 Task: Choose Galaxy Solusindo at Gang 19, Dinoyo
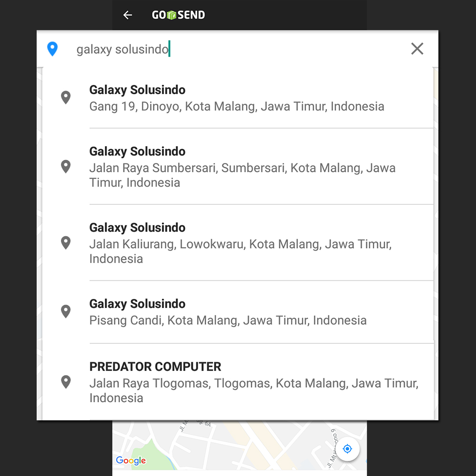click(x=138, y=90)
